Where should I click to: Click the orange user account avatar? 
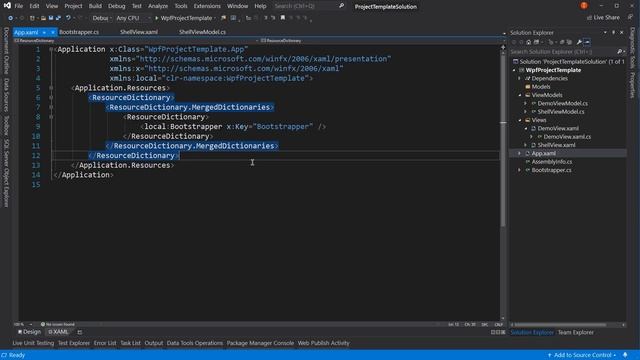coord(584,6)
